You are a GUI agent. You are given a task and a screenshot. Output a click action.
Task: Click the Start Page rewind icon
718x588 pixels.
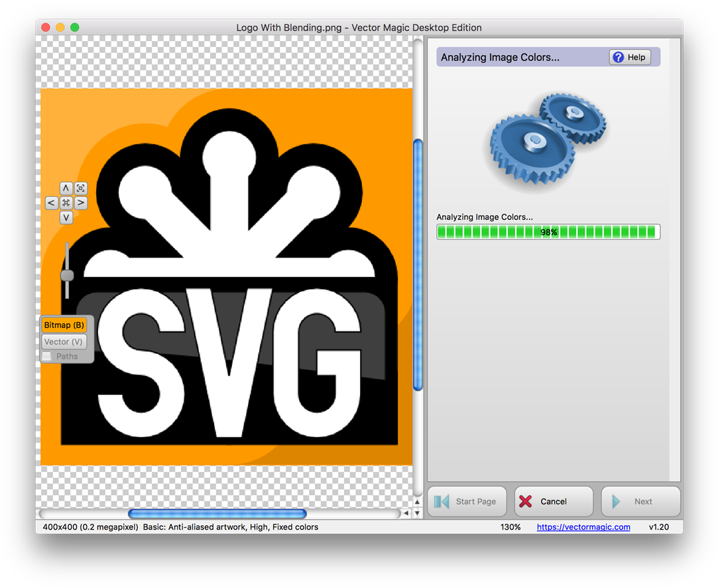pos(442,501)
